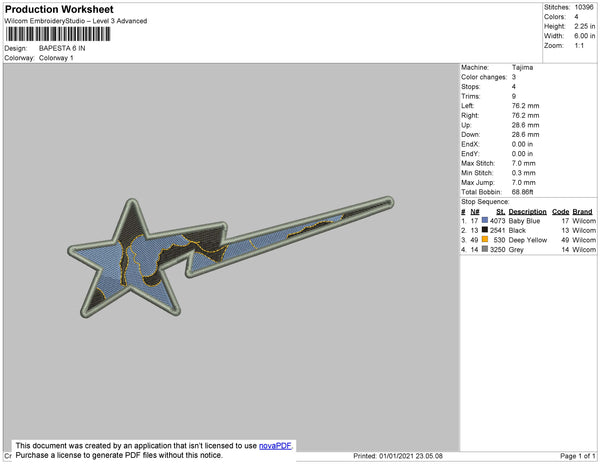600x464 pixels.
Task: Click the Black thread color swatch
Action: pyautogui.click(x=485, y=230)
